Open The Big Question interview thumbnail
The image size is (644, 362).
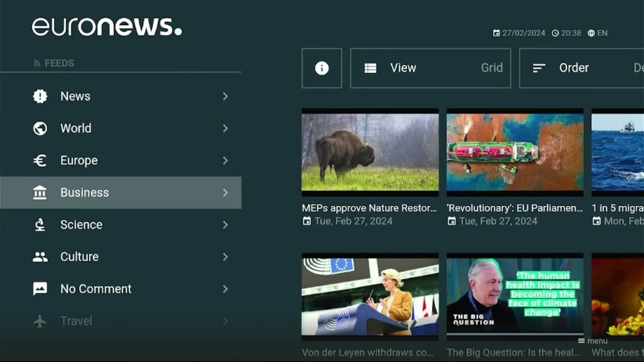[x=515, y=297]
